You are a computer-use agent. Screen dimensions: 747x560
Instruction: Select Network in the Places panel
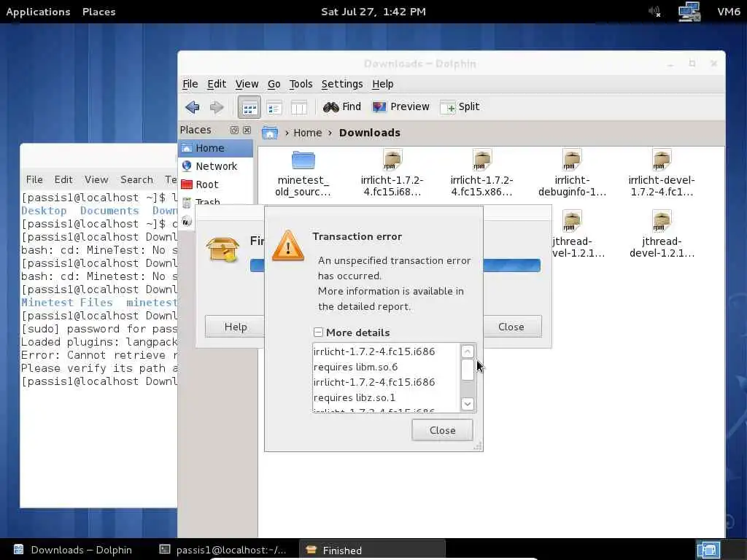pos(216,166)
